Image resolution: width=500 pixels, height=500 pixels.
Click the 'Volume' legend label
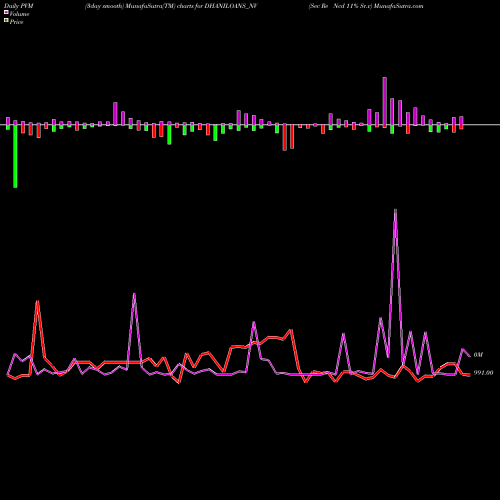[19, 14]
